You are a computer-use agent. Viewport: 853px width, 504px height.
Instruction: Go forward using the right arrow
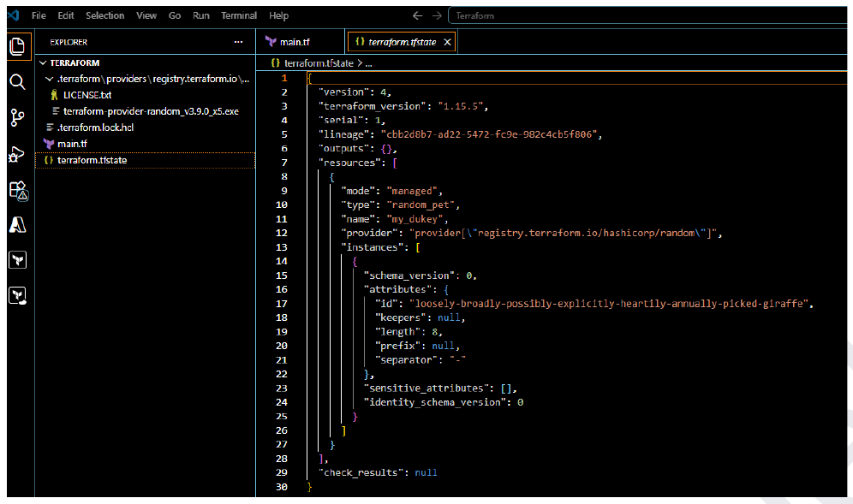coord(437,15)
